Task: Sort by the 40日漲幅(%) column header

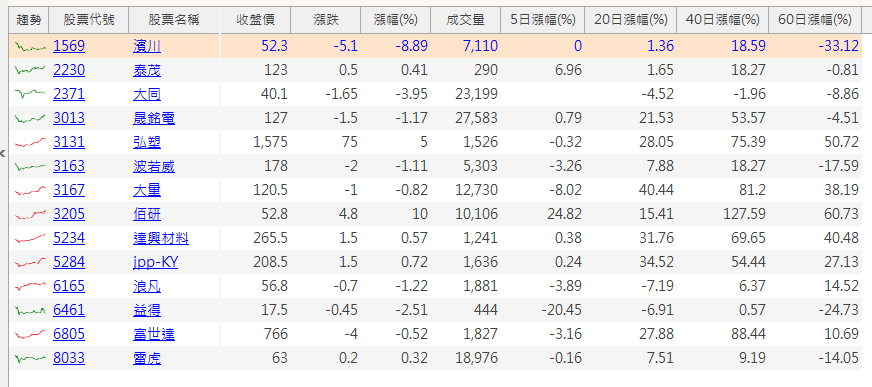Action: click(x=723, y=20)
